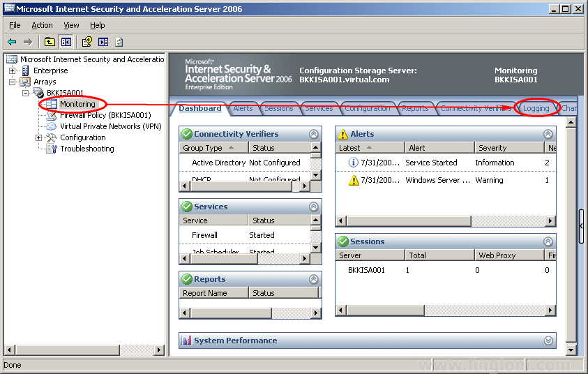The image size is (588, 374).
Task: Select the BKKISA001 sessions row
Action: [446, 270]
